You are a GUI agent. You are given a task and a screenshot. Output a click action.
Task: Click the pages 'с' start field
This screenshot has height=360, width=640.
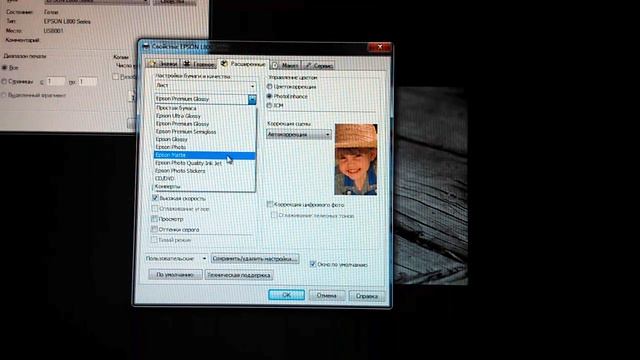point(56,82)
